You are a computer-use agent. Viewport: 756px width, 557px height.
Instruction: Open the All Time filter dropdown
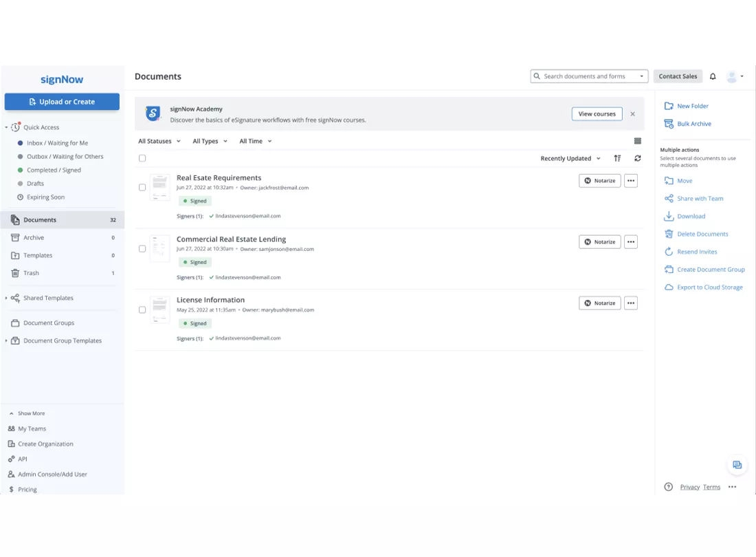pyautogui.click(x=256, y=141)
